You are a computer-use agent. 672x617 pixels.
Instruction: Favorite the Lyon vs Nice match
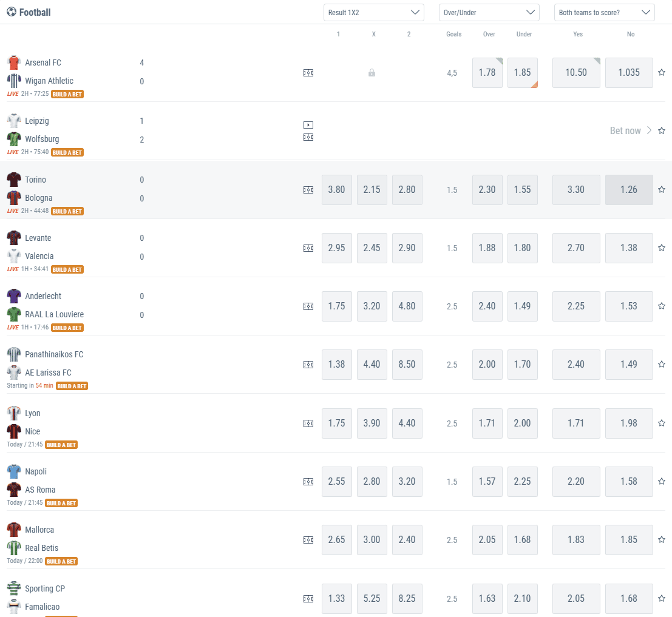662,423
